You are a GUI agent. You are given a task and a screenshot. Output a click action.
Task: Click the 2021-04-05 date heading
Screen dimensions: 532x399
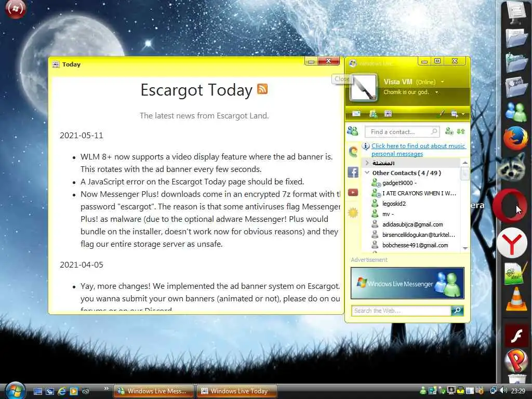(x=82, y=264)
